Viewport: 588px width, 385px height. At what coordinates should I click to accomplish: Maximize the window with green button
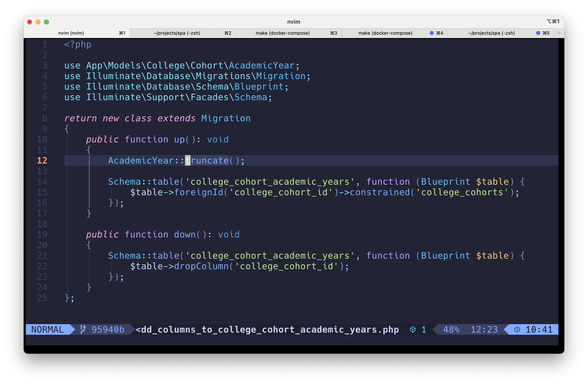point(46,22)
